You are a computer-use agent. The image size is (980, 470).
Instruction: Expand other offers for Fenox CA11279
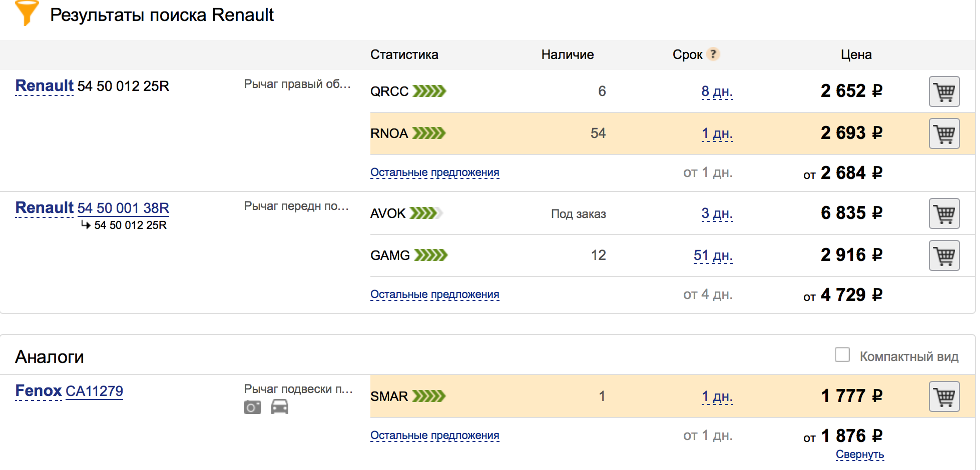(x=434, y=435)
